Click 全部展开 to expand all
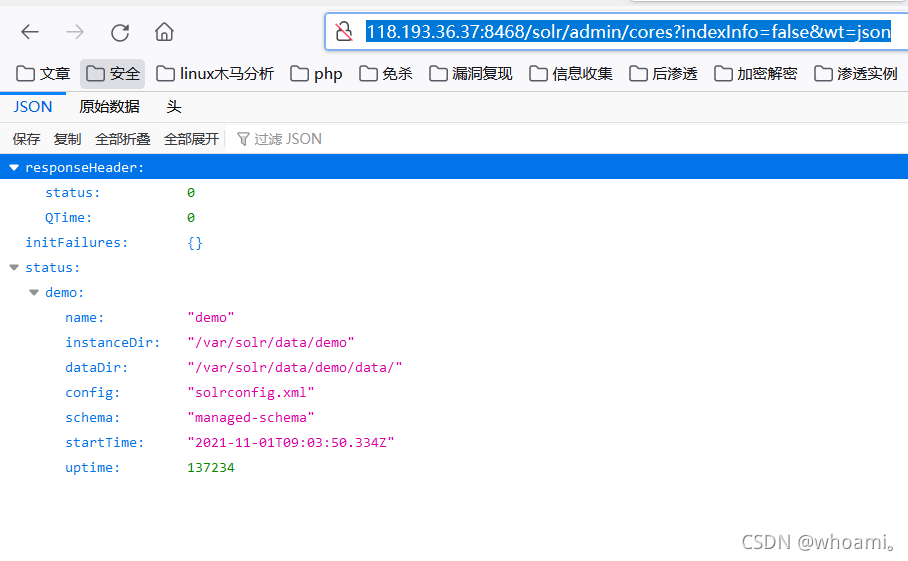The width and height of the screenshot is (908, 561). click(191, 139)
